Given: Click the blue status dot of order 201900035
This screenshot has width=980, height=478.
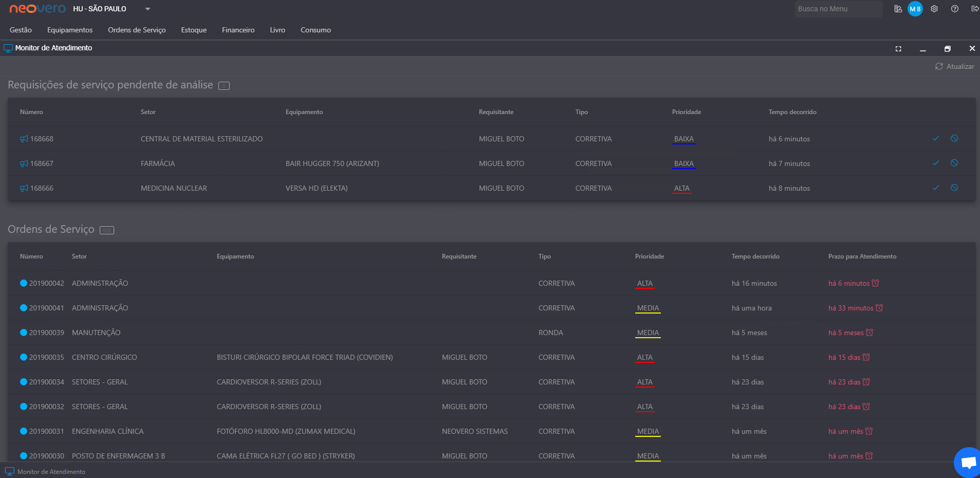Looking at the screenshot, I should pyautogui.click(x=24, y=357).
